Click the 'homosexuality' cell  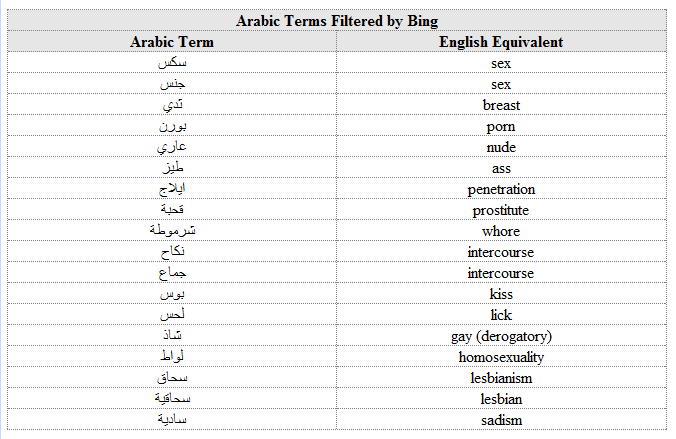coord(501,357)
